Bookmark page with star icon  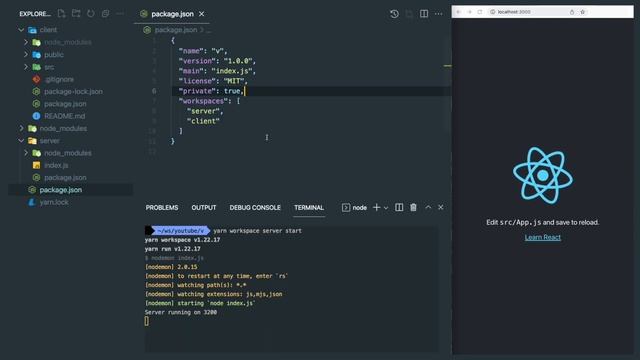(x=583, y=12)
